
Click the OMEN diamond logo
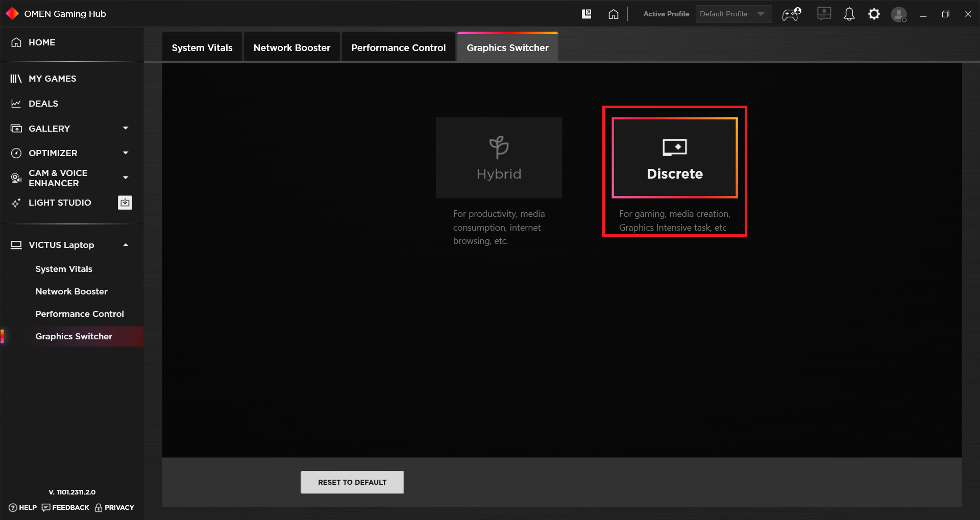click(x=12, y=14)
